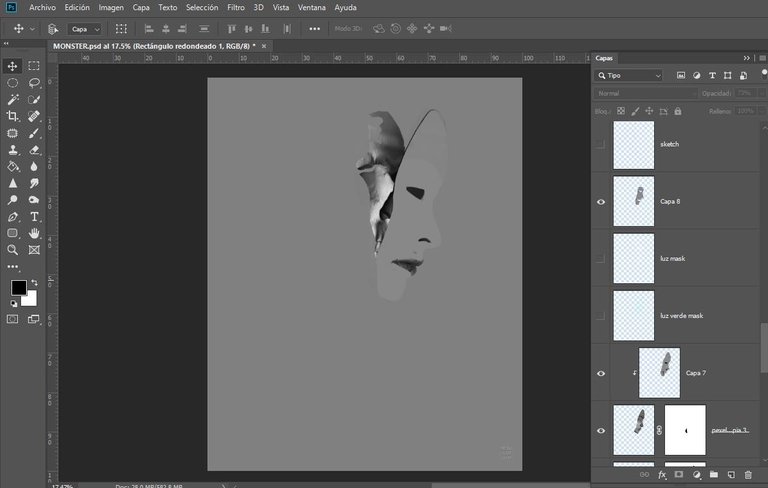Delete the selected layer
768x488 pixels.
(x=748, y=474)
